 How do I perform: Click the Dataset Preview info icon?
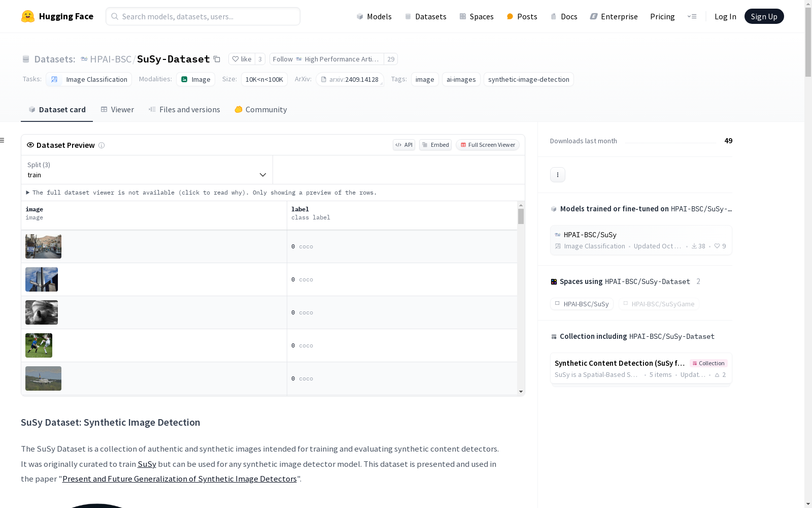click(101, 145)
